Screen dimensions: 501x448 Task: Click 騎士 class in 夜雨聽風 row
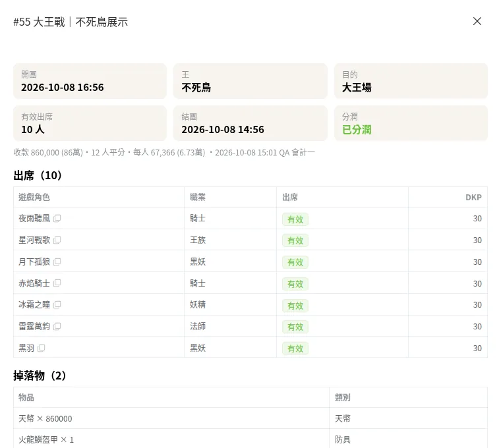198,219
